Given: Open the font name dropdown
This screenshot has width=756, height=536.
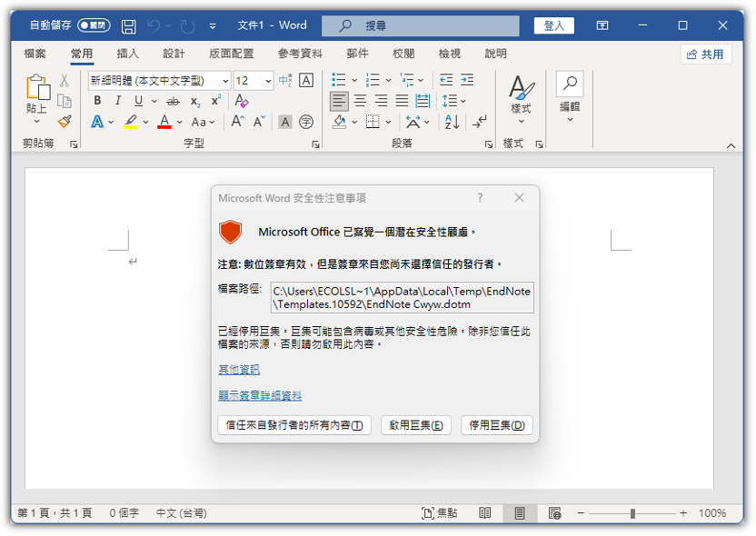Looking at the screenshot, I should tap(225, 81).
